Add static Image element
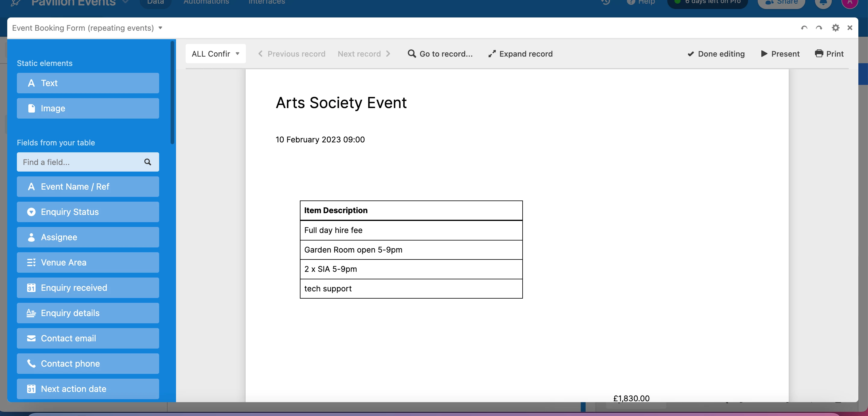The width and height of the screenshot is (868, 416). pos(88,108)
